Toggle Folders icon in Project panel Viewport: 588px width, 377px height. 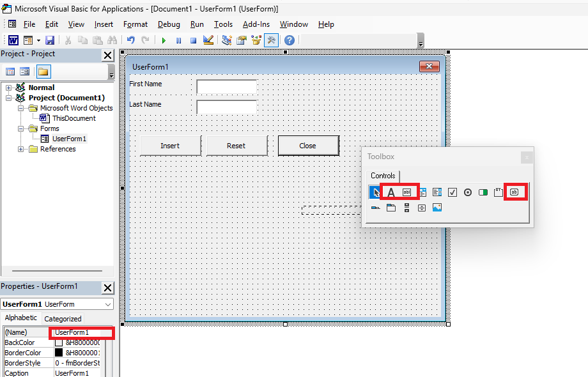(x=43, y=72)
